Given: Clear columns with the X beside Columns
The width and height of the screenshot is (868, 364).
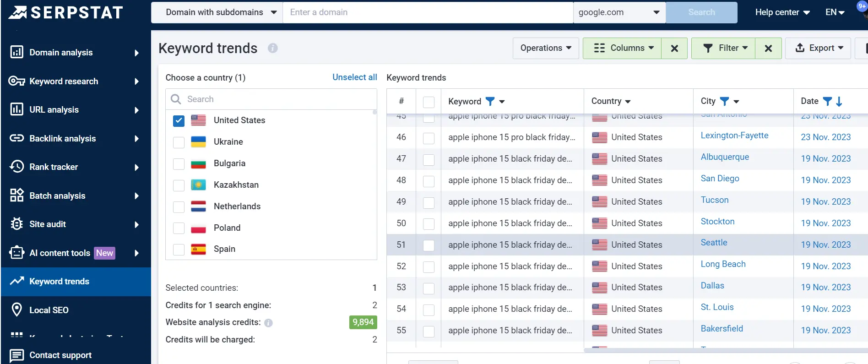Looking at the screenshot, I should coord(674,48).
